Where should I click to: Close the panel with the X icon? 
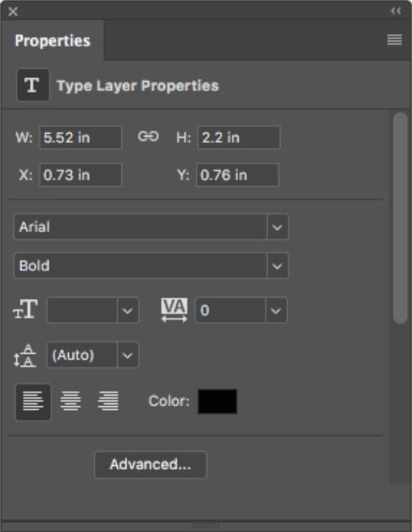(x=13, y=11)
